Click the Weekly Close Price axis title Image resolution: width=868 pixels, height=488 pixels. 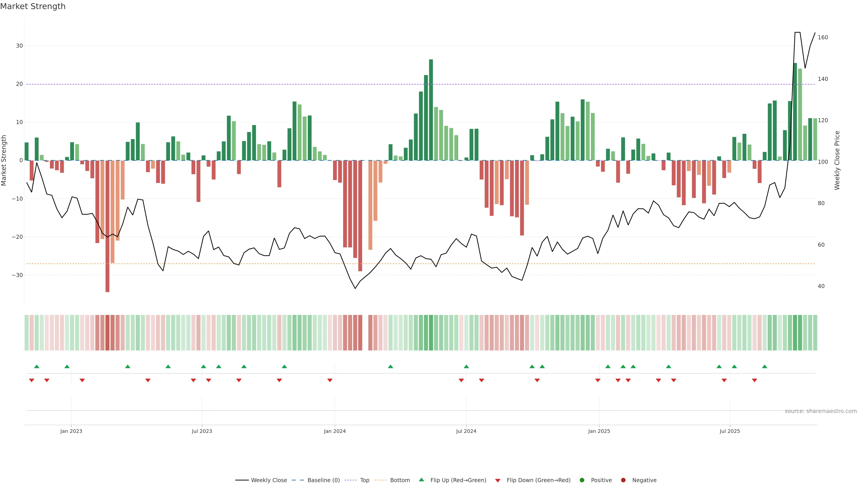[x=837, y=160]
